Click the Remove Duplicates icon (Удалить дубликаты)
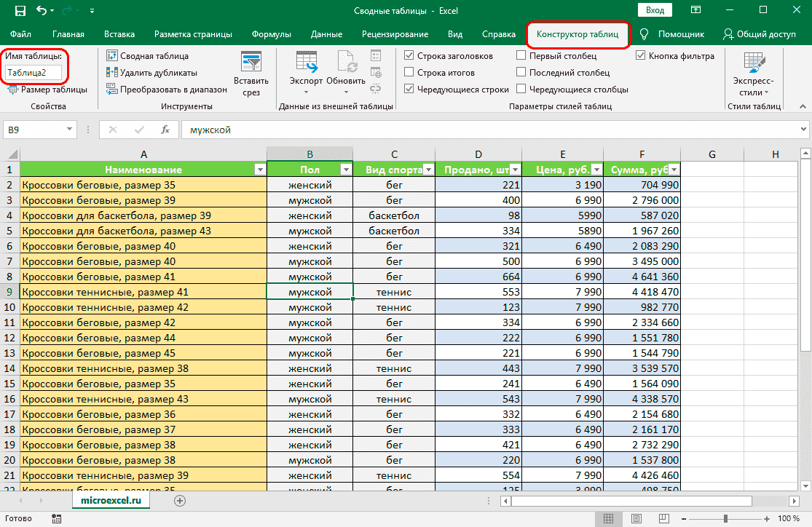This screenshot has height=527, width=812. tap(112, 73)
